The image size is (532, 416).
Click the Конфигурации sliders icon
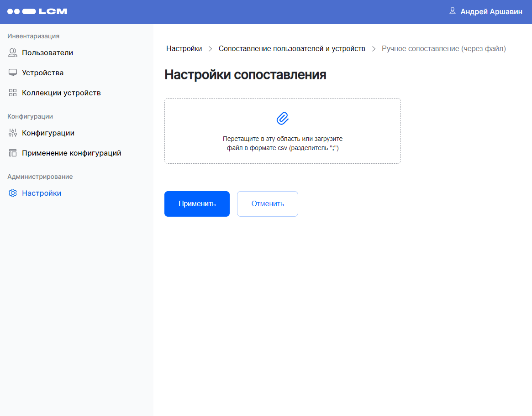coord(13,133)
